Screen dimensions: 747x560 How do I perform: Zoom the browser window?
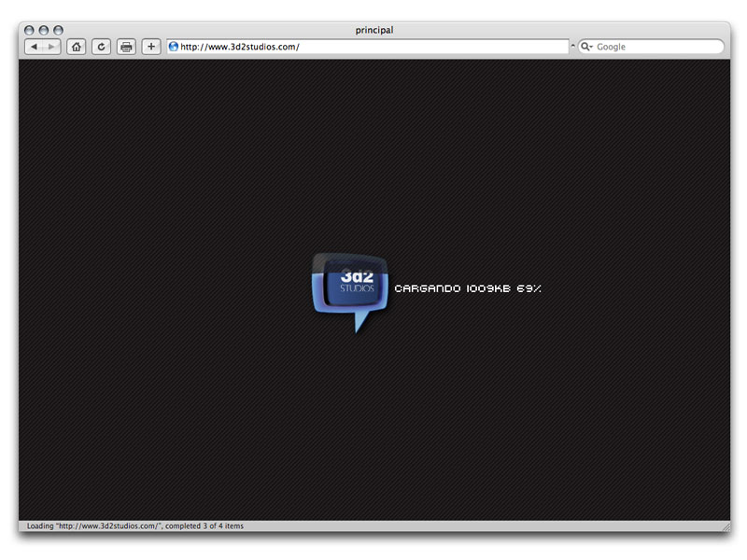pyautogui.click(x=58, y=30)
